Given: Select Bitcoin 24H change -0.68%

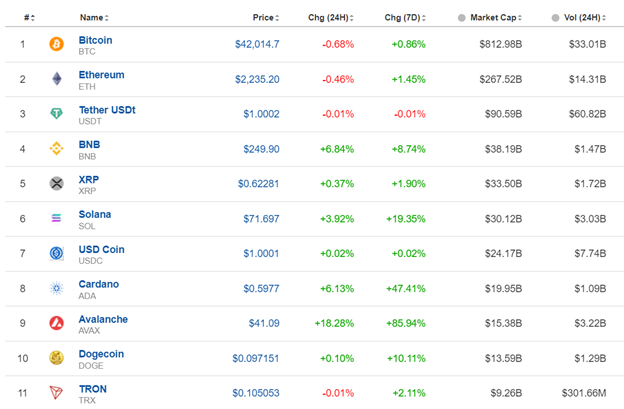Looking at the screenshot, I should (x=338, y=44).
